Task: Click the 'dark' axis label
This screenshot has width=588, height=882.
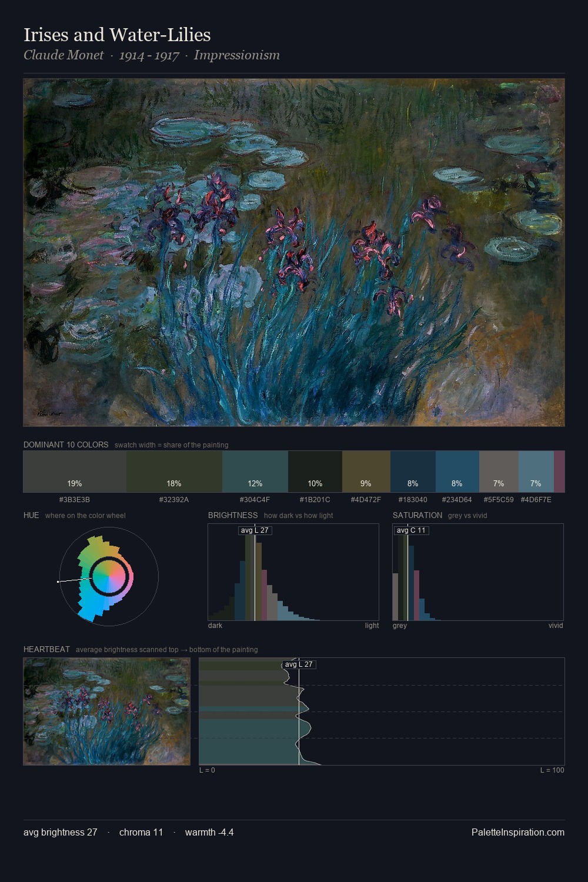Action: (215, 626)
